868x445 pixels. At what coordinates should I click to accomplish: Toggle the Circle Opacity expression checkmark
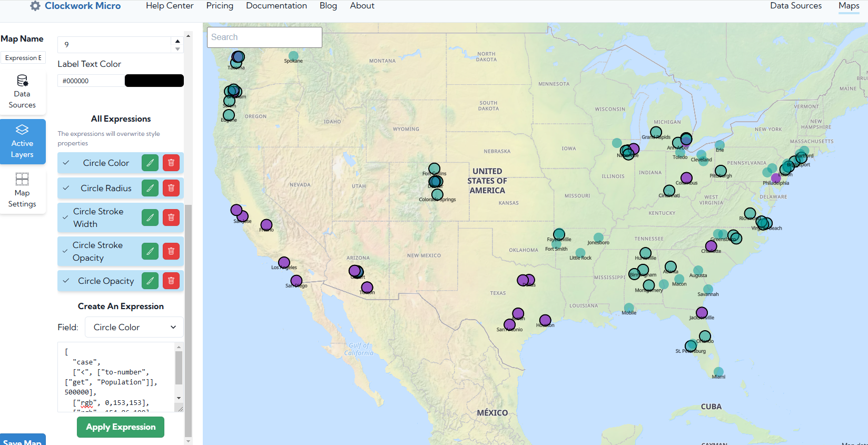coord(66,281)
